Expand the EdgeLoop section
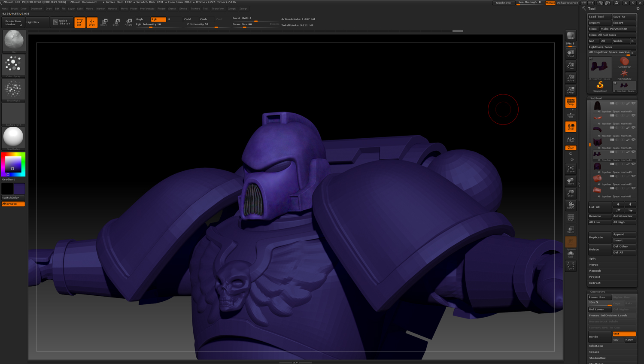The image size is (644, 364). click(x=596, y=346)
